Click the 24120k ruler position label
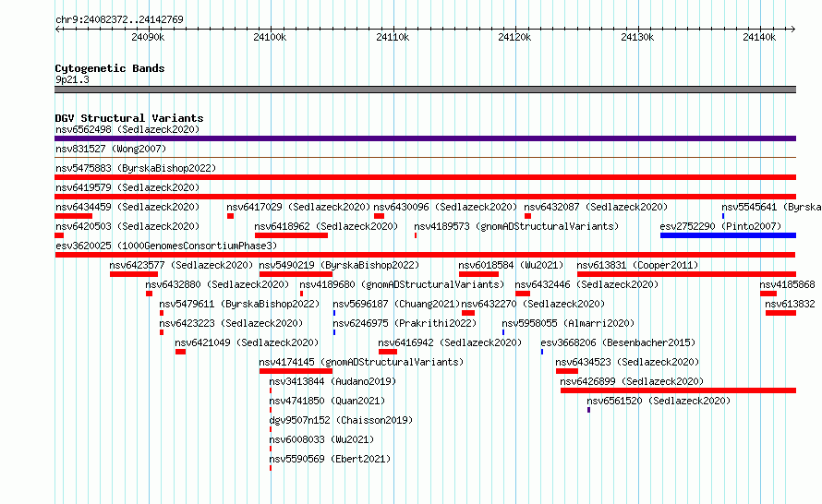This screenshot has height=504, width=822. point(514,37)
